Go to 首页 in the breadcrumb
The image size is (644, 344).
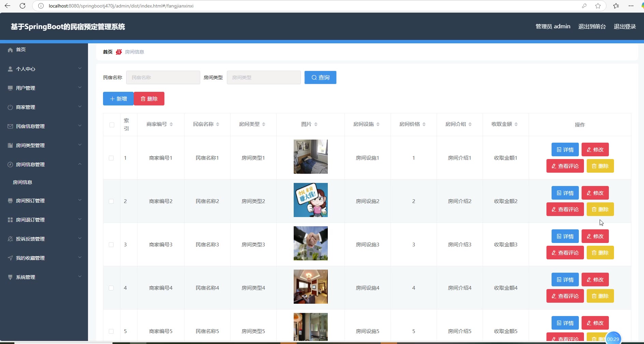point(108,52)
